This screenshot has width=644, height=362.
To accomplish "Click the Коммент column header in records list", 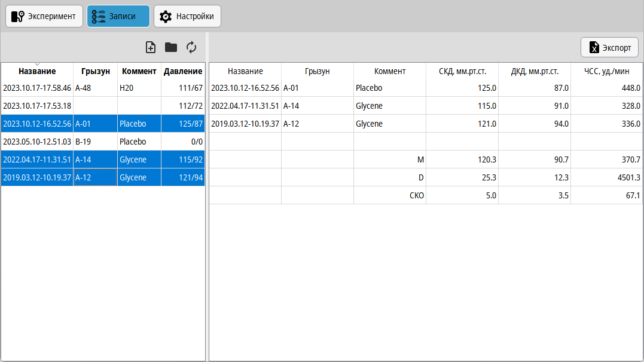I will point(139,71).
